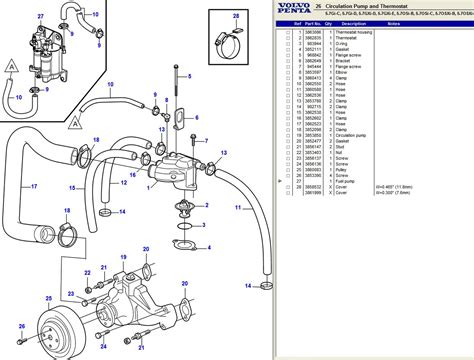The width and height of the screenshot is (474, 360).
Task: Click callout number 25 above the pulley
Action: [49, 298]
